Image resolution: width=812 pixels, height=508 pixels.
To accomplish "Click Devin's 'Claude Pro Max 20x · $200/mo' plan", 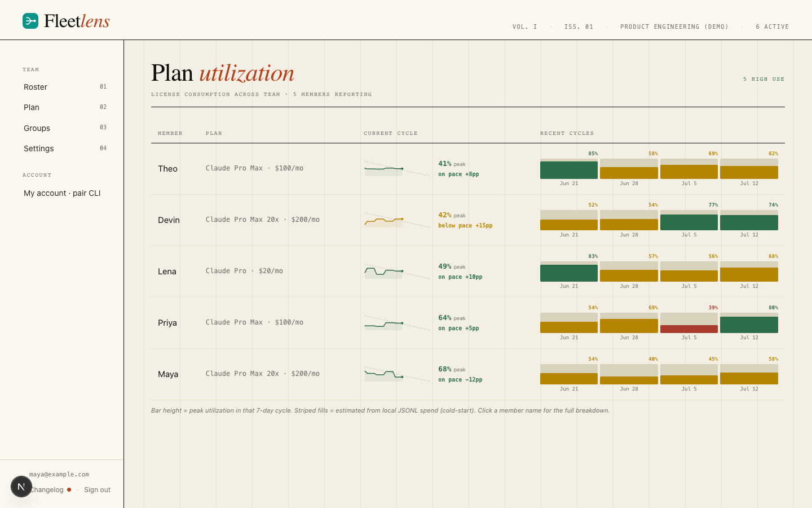I will (262, 220).
